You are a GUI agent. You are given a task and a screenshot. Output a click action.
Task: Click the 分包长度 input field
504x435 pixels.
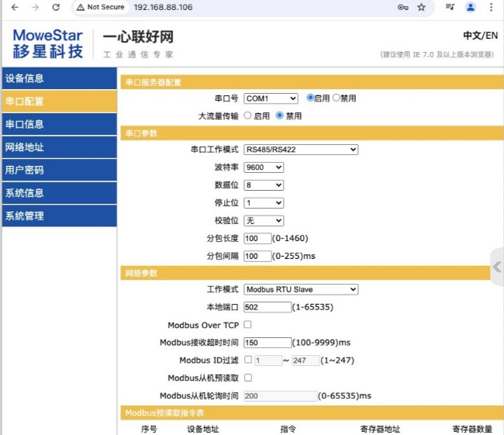click(257, 238)
